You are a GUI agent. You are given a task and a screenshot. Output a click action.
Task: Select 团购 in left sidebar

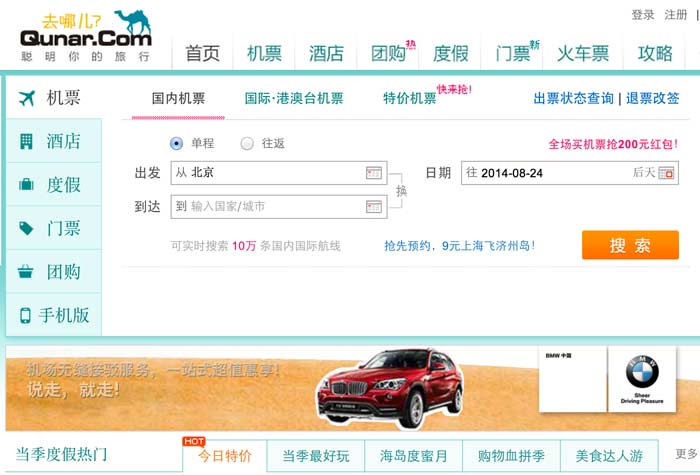click(x=54, y=271)
